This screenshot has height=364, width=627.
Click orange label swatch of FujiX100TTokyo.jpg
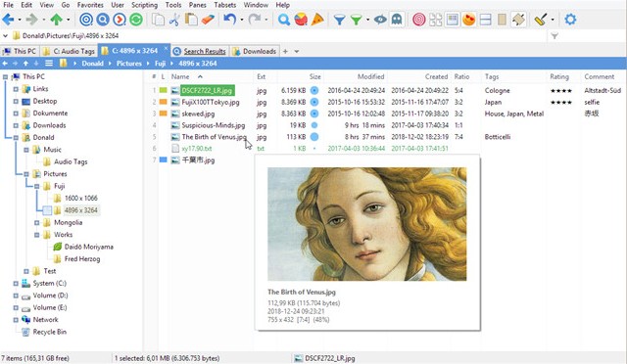point(164,102)
